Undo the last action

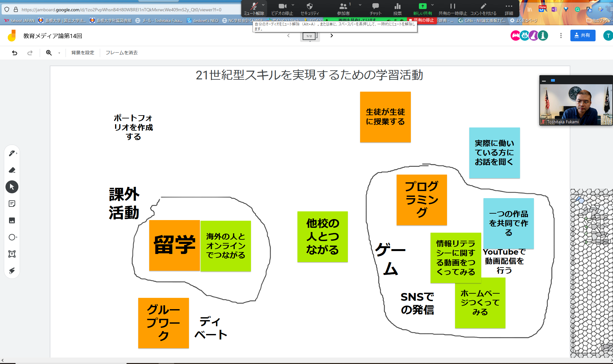click(15, 53)
